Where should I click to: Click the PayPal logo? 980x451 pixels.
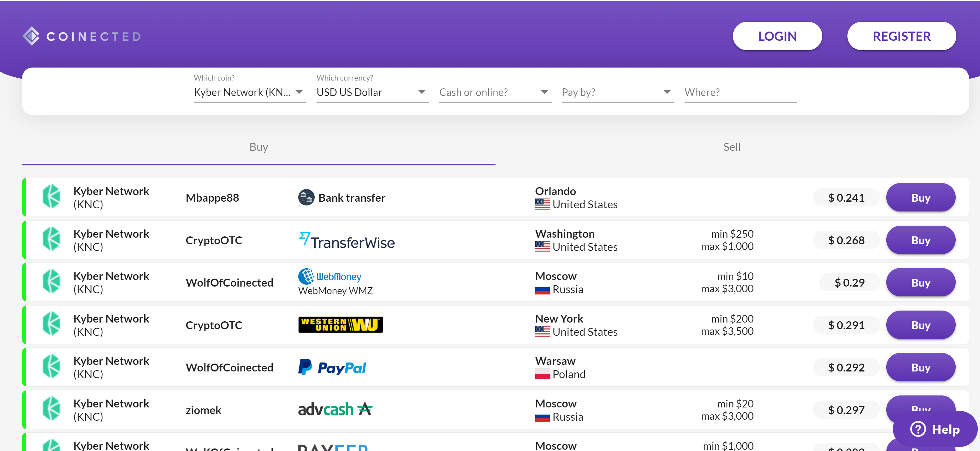click(332, 368)
